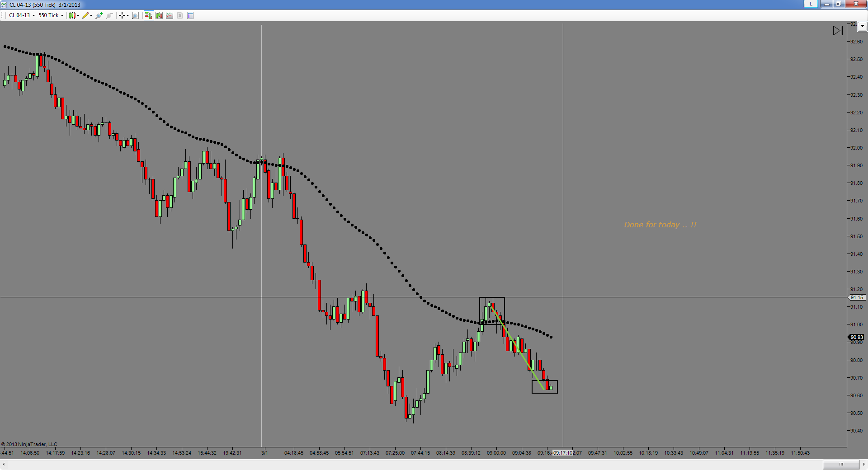Click the 91.50 price axis label
Viewport: 868px width, 470px height.
(856, 236)
